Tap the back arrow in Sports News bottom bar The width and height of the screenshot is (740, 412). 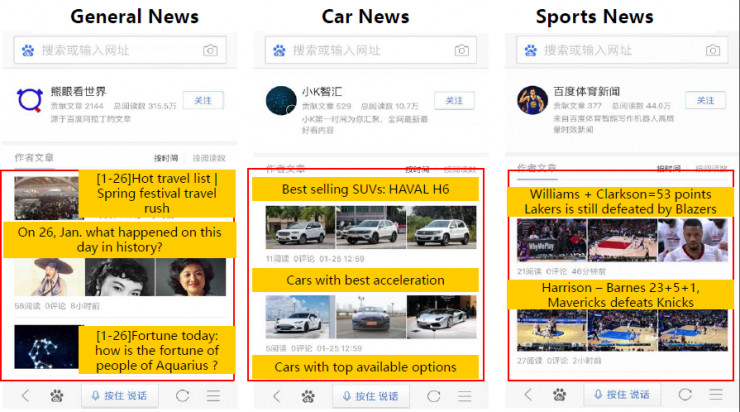tap(528, 394)
